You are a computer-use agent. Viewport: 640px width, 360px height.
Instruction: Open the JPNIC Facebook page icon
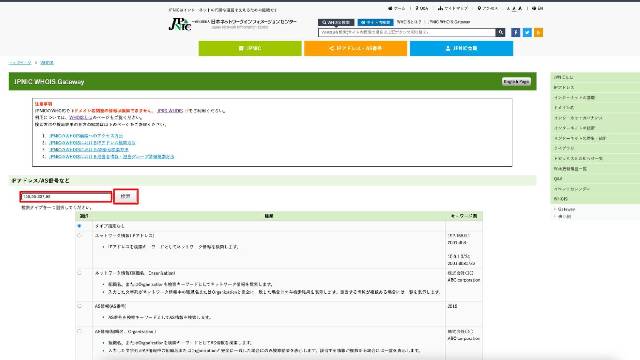(x=516, y=32)
